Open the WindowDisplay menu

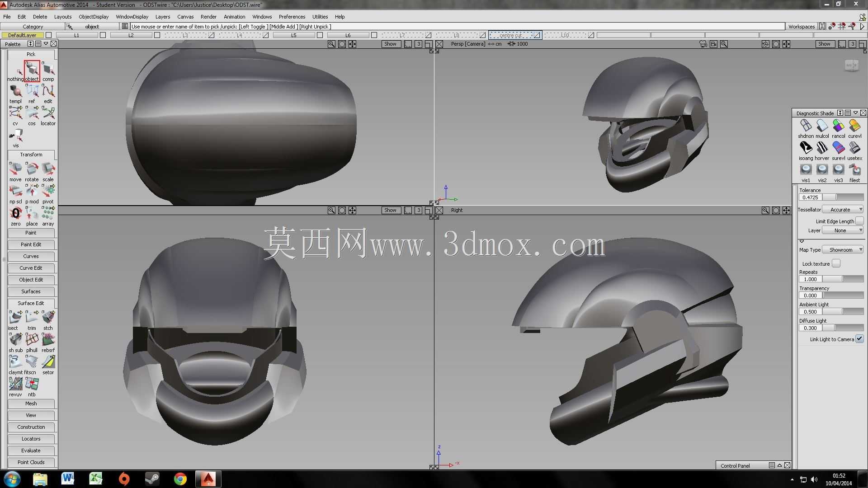[x=132, y=17]
